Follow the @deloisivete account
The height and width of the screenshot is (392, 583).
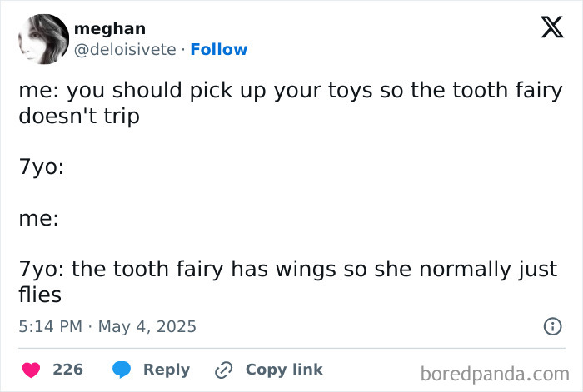click(x=218, y=50)
